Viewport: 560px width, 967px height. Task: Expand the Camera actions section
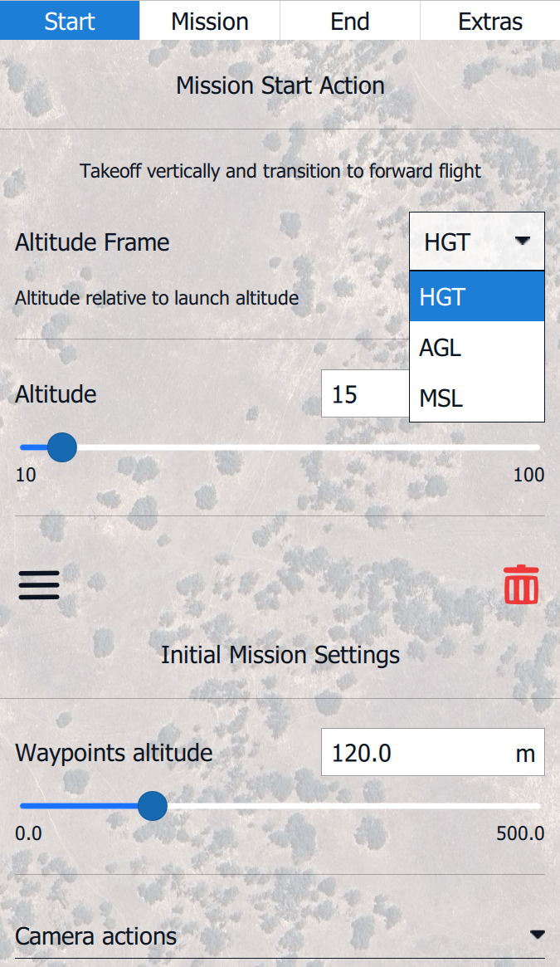(x=537, y=935)
